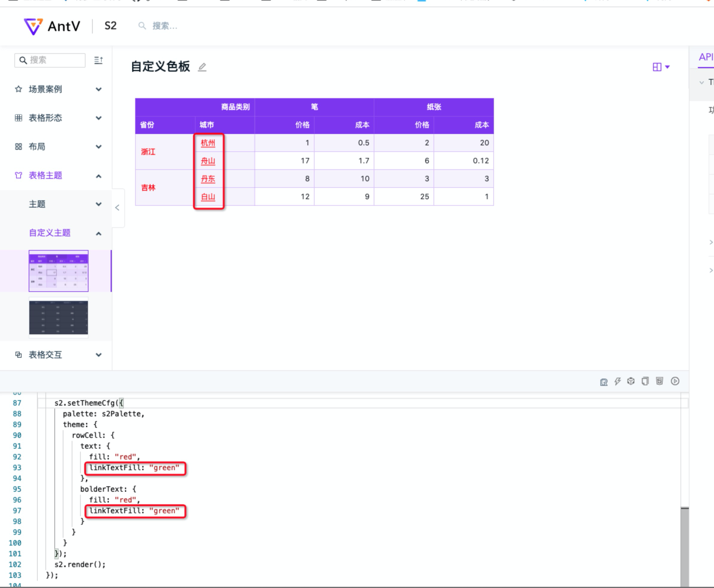Viewport: 714px width, 588px height.
Task: Click the 城市 corner header cell
Action: click(x=225, y=125)
